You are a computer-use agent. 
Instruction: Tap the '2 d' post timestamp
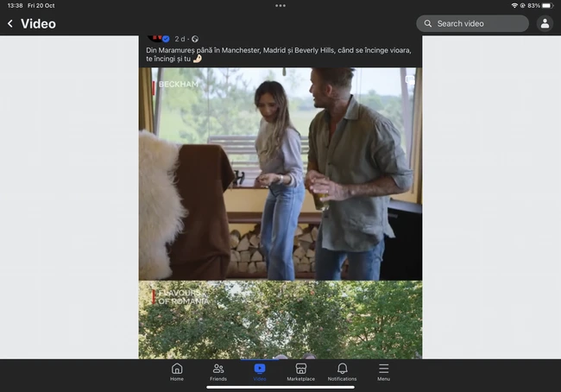(x=180, y=39)
